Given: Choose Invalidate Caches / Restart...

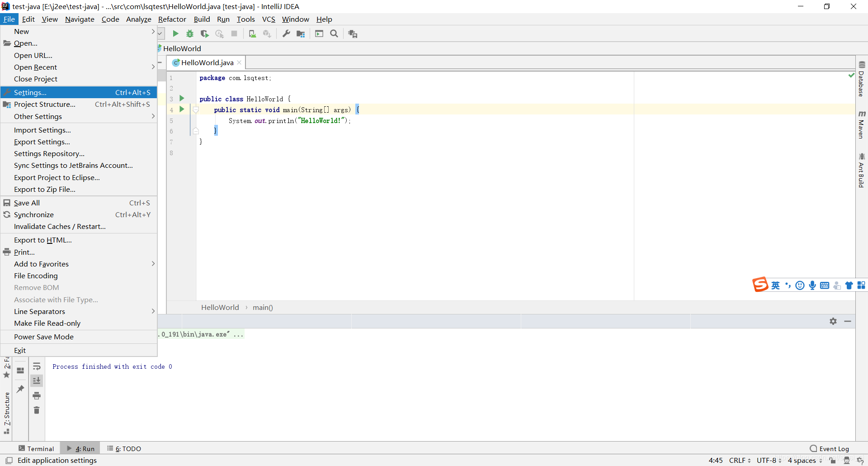Looking at the screenshot, I should 79,226.
